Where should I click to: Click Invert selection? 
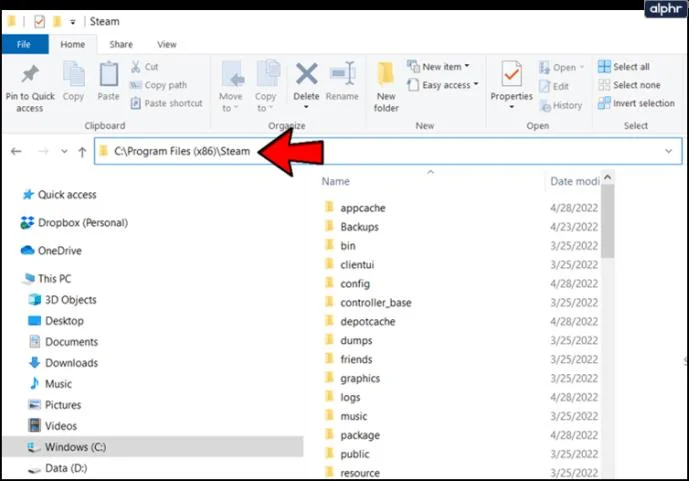point(636,103)
